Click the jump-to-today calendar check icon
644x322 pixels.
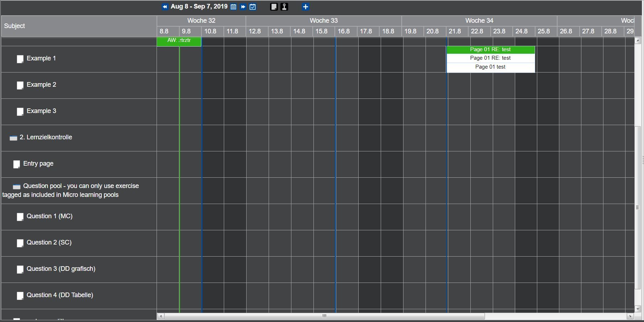tap(253, 7)
